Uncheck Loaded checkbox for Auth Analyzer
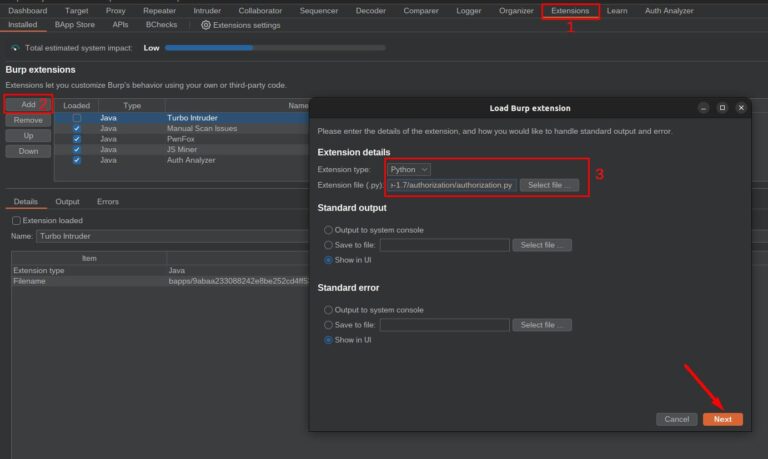The image size is (768, 459). click(x=77, y=160)
